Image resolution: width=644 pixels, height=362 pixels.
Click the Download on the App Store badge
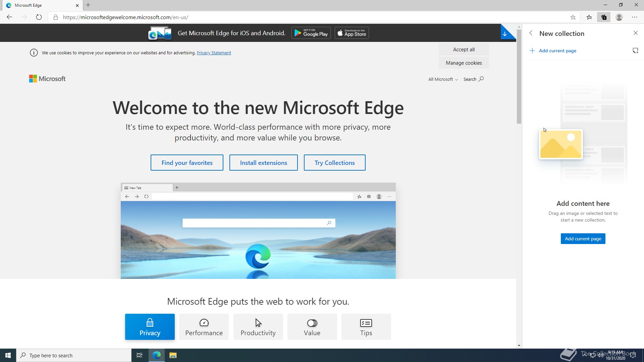tap(352, 33)
